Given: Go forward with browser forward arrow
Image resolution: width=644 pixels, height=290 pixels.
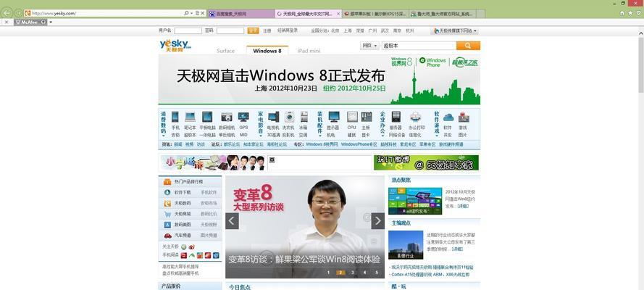Looking at the screenshot, I should pyautogui.click(x=18, y=14).
